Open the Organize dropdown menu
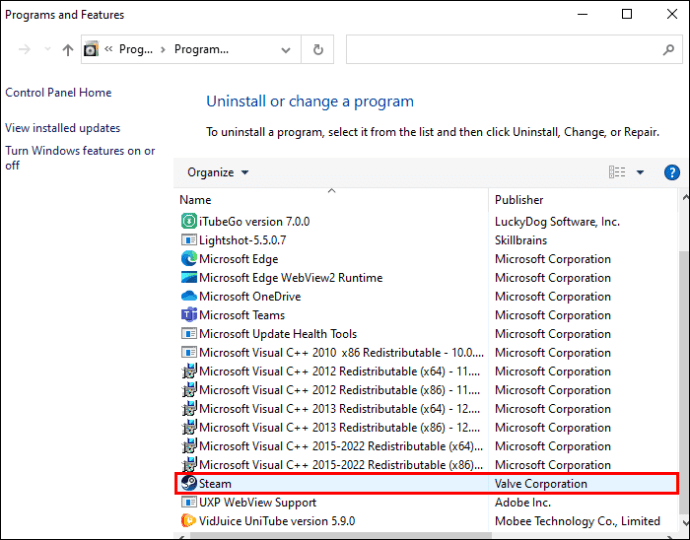 [x=218, y=172]
